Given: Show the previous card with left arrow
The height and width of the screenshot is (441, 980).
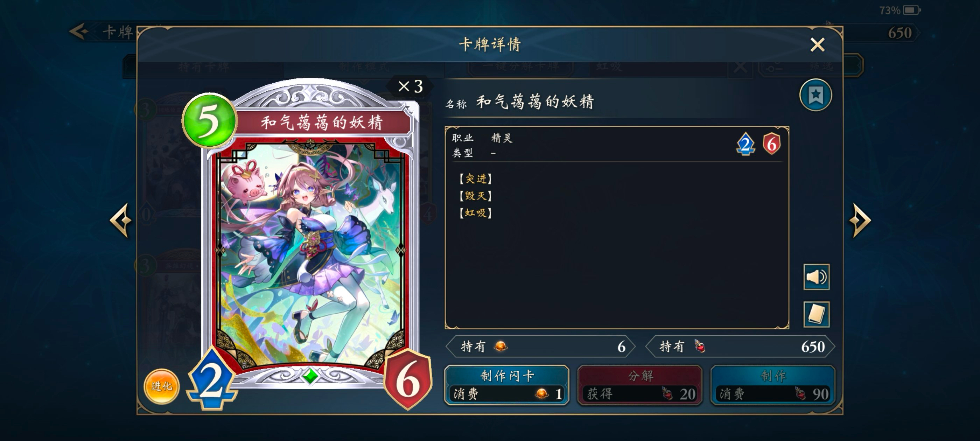Looking at the screenshot, I should tap(121, 220).
